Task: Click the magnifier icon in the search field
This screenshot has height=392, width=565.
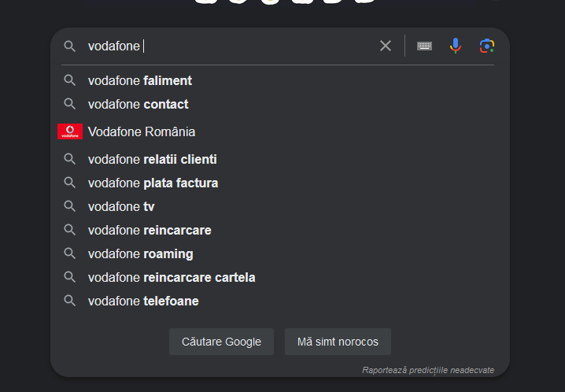Action: point(70,46)
